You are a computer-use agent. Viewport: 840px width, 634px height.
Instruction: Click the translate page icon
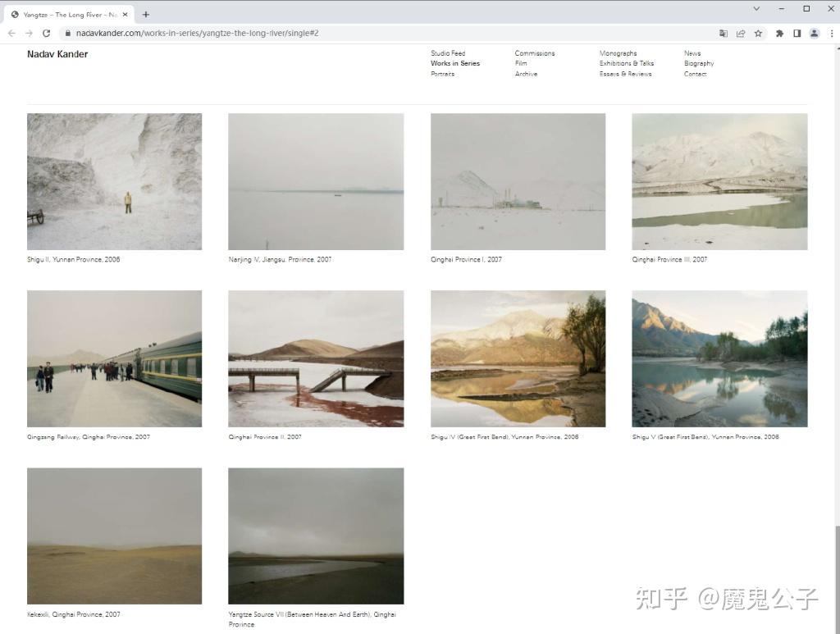[724, 33]
